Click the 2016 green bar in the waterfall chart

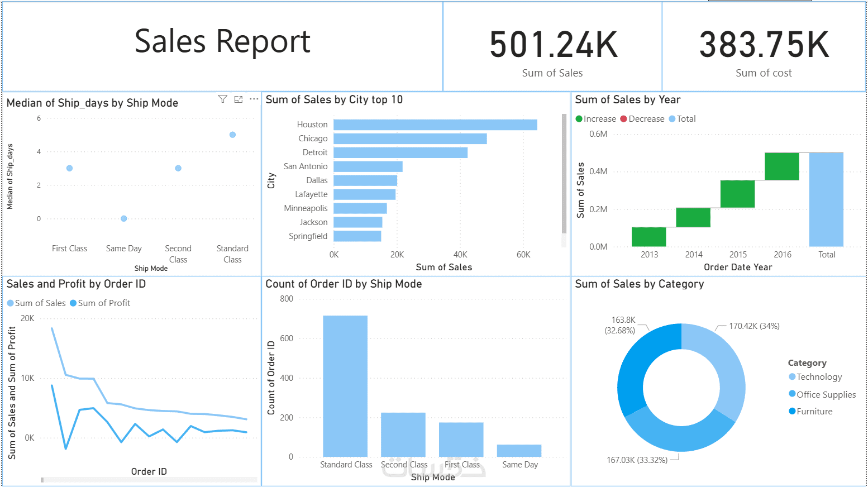point(781,165)
